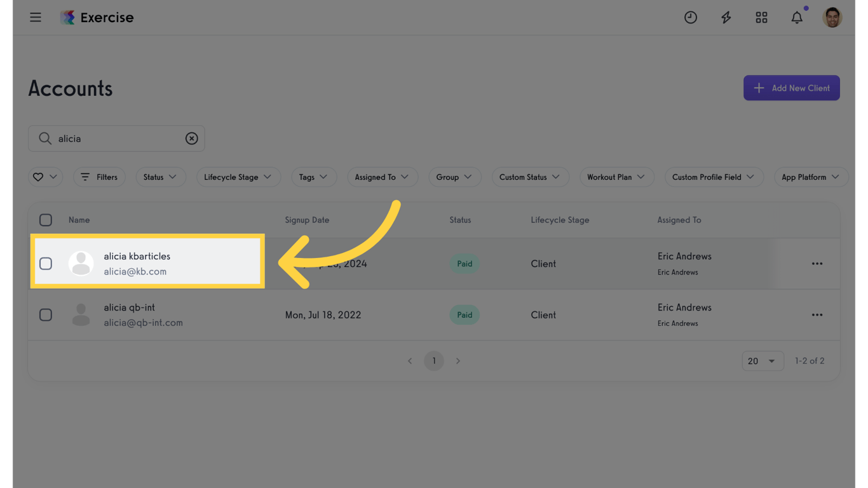Click alicia@kb.com email

tap(135, 271)
